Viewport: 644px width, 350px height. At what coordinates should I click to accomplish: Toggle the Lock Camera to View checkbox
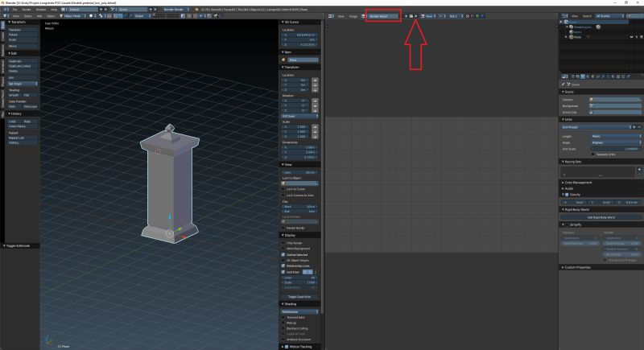point(283,196)
